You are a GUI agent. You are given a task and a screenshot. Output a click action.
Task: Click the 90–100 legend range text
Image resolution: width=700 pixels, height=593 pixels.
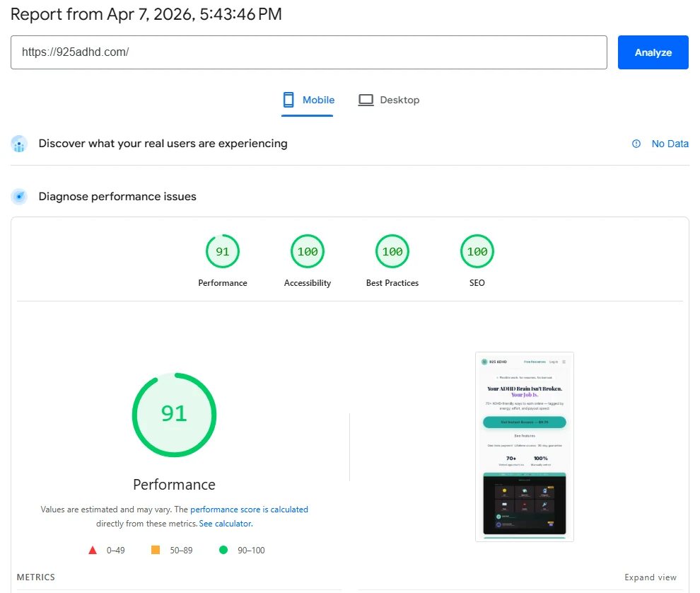point(251,551)
